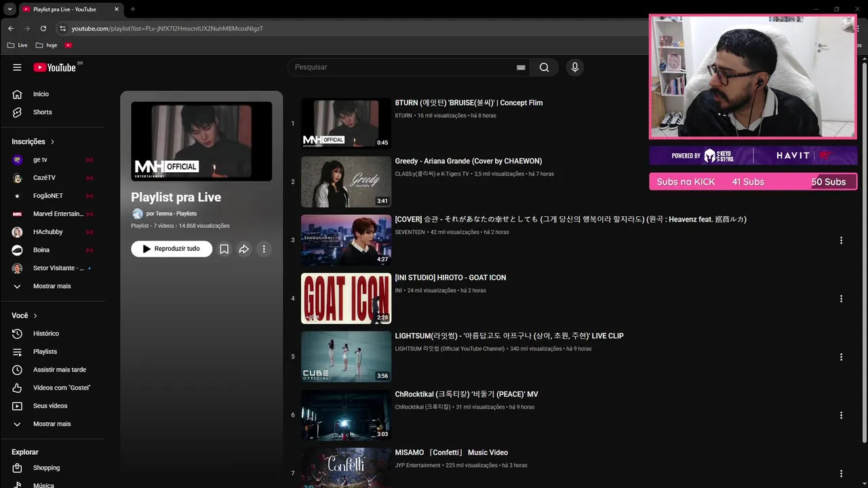
Task: Expand Mostrar mais under Você
Action: tap(53, 424)
